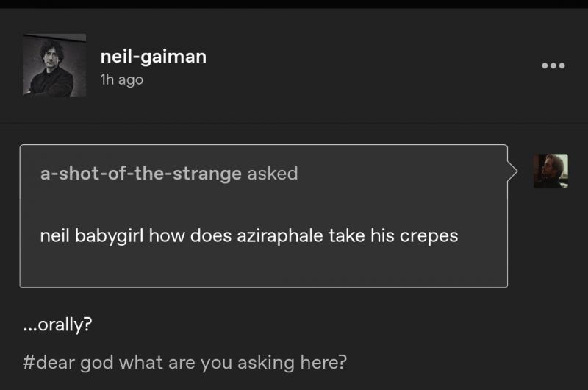
Task: Visit the a-shot-of-the-strange asker blog
Action: [140, 174]
